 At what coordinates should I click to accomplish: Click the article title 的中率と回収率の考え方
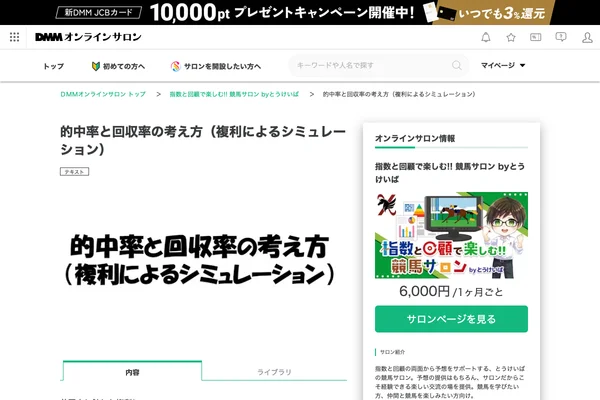(203, 140)
